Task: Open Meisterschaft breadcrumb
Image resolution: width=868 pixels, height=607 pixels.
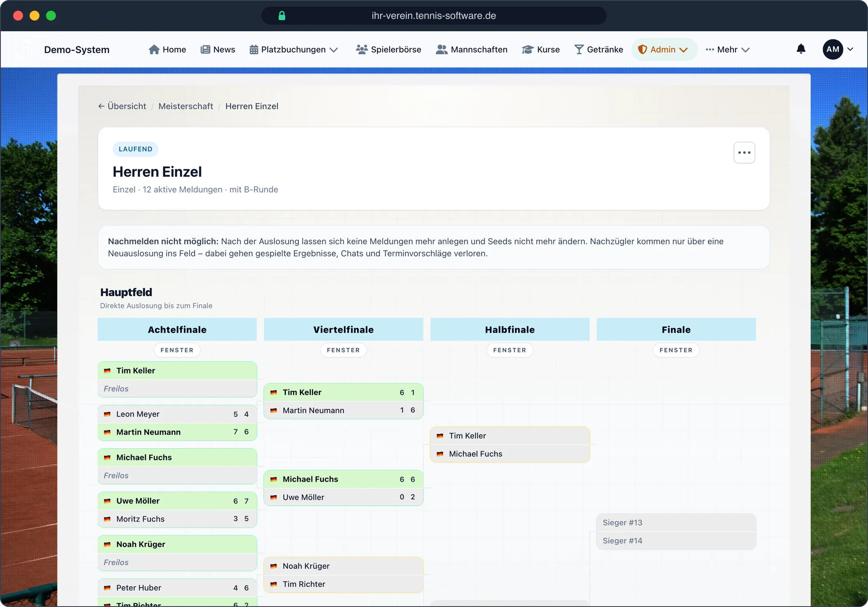Action: tap(186, 106)
